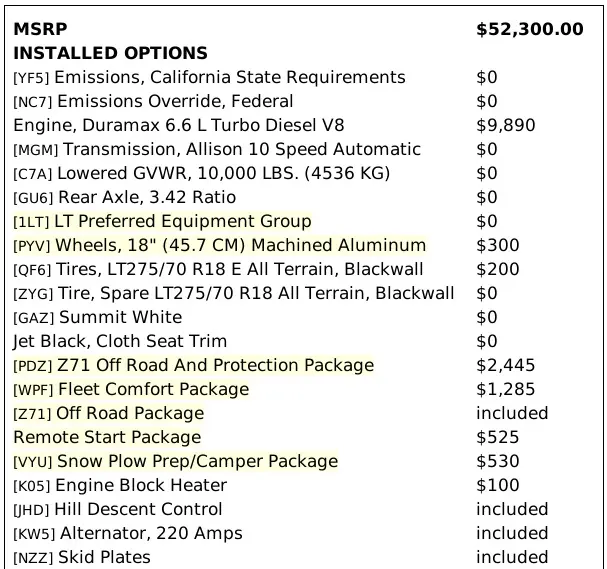Click the Skid Plates option

104,557
